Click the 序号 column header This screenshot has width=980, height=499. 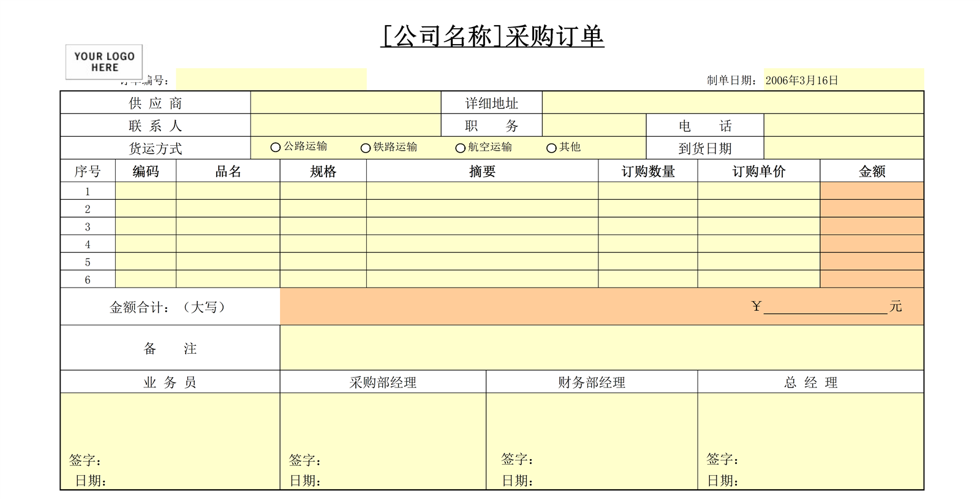coord(88,171)
